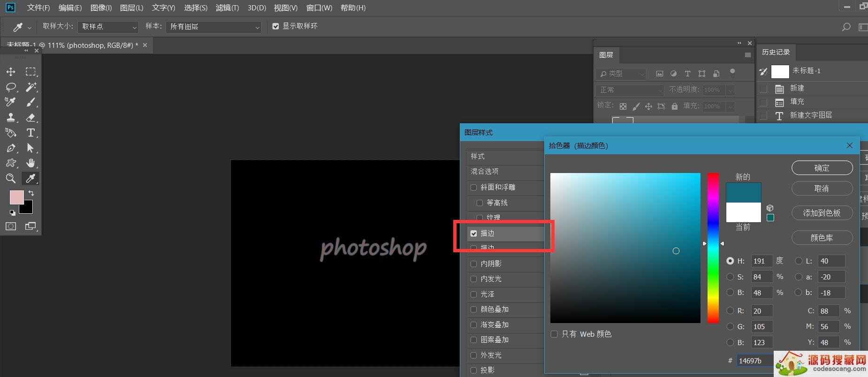Screen dimensions: 868x377
Task: Click lock all padlock icon
Action: tap(674, 106)
